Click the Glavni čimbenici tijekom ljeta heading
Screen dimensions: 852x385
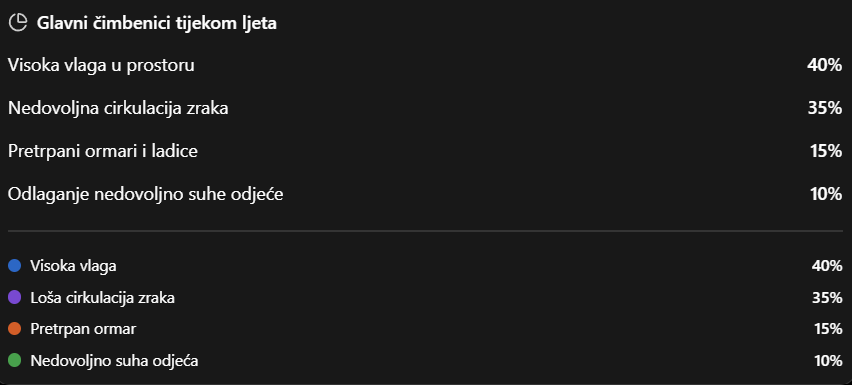click(156, 23)
